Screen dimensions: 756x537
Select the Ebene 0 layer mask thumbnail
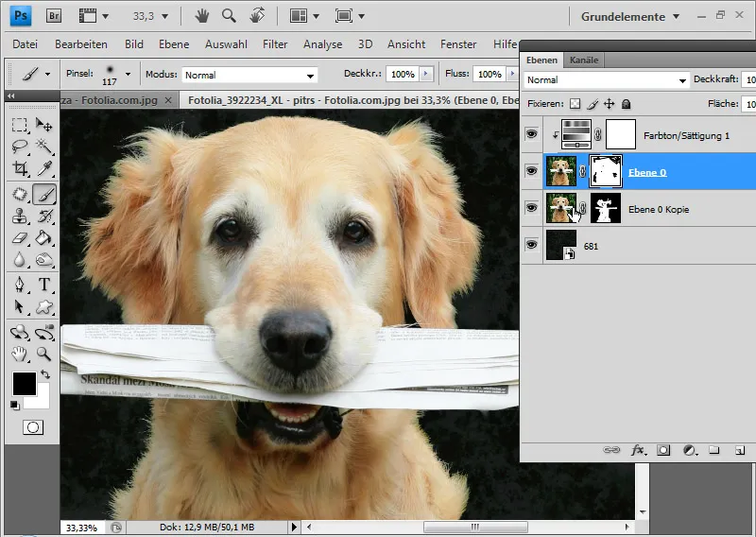606,171
